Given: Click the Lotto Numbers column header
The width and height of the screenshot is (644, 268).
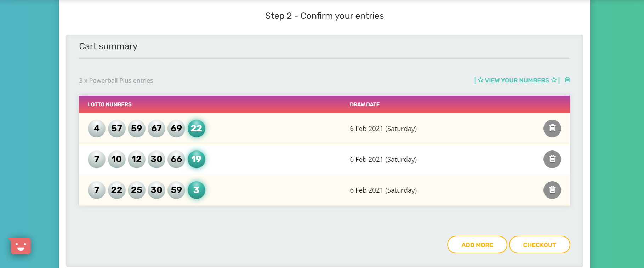Looking at the screenshot, I should pyautogui.click(x=110, y=104).
